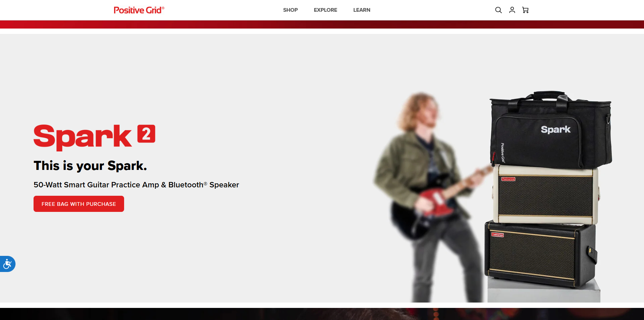This screenshot has width=644, height=320.
Task: Click the number 2 badge icon
Action: click(x=146, y=134)
